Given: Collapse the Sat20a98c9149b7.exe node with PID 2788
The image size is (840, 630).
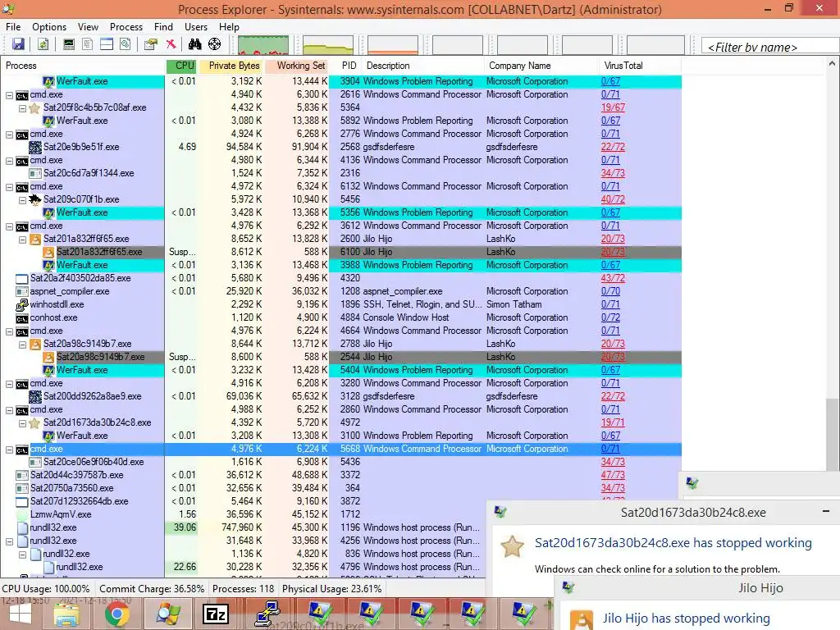Looking at the screenshot, I should point(22,345).
